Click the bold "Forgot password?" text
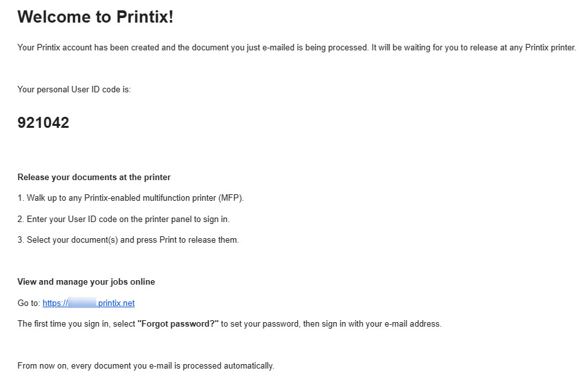This screenshot has height=377, width=588. point(178,324)
